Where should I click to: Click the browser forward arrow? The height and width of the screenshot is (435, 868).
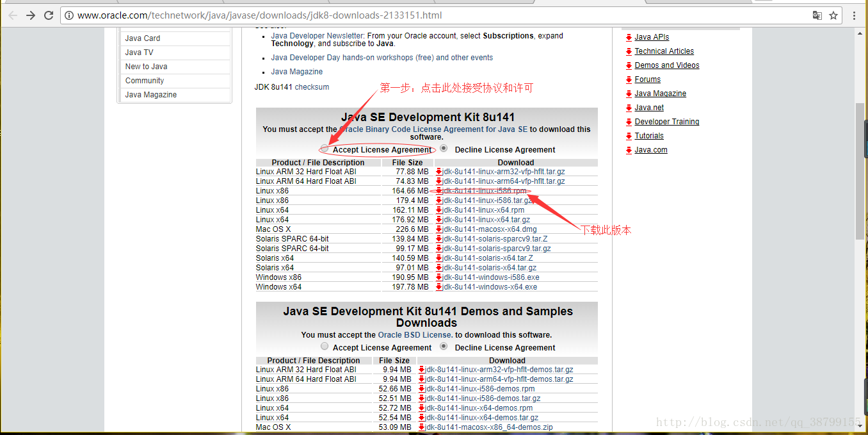(31, 15)
